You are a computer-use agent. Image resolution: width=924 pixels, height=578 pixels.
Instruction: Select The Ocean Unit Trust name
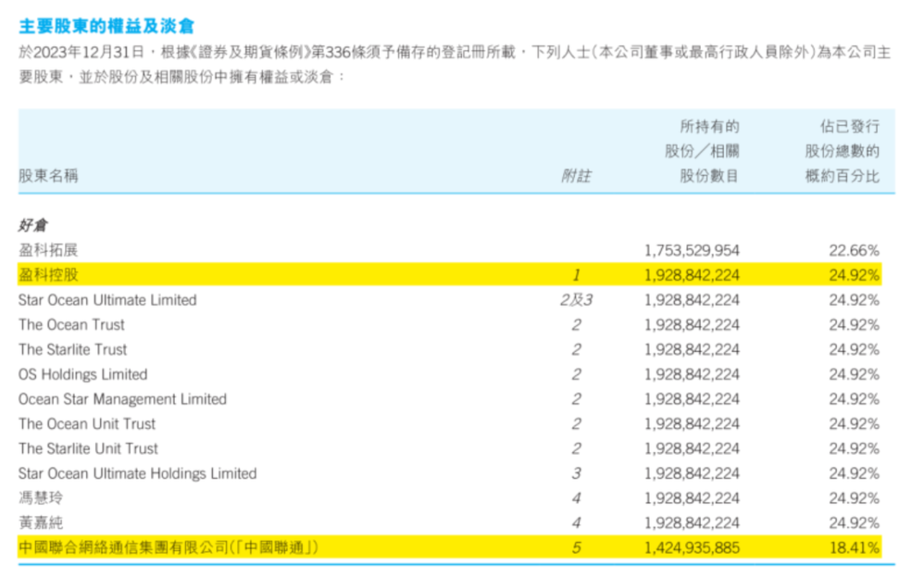click(x=87, y=424)
